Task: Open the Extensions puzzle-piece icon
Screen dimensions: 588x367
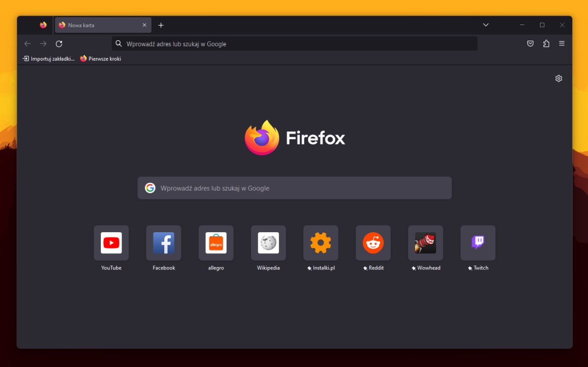Action: click(546, 43)
